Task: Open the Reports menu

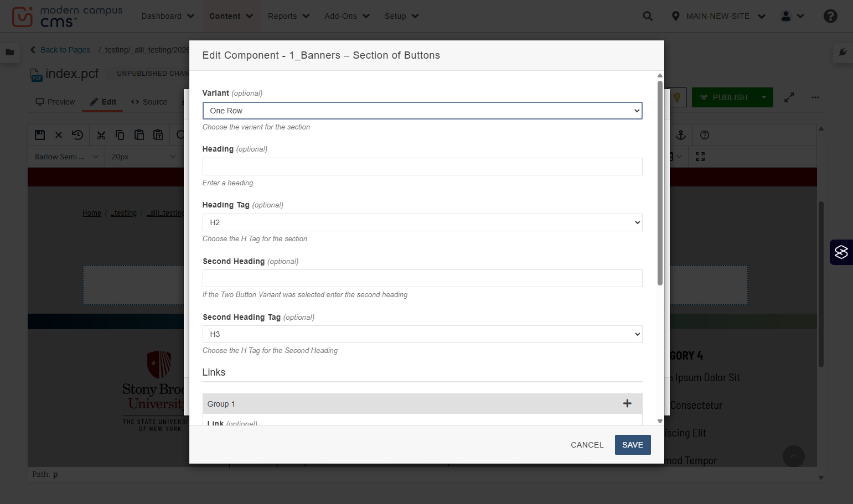Action: [288, 16]
